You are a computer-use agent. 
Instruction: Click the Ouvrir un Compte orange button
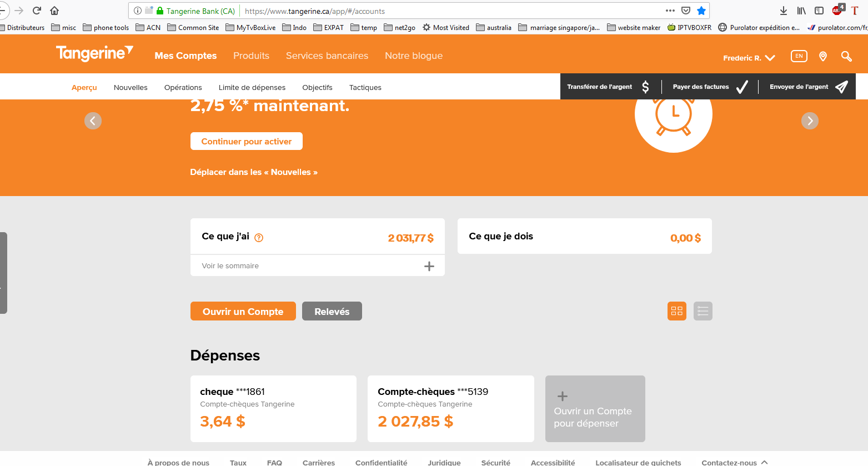click(243, 311)
